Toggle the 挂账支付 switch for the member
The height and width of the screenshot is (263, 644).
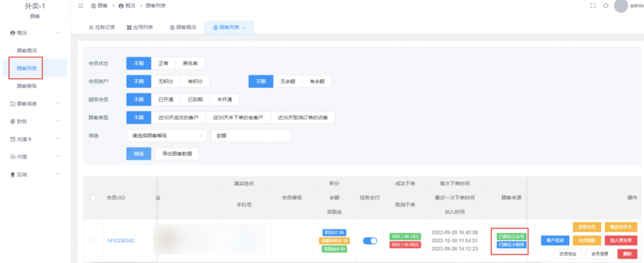coord(370,240)
